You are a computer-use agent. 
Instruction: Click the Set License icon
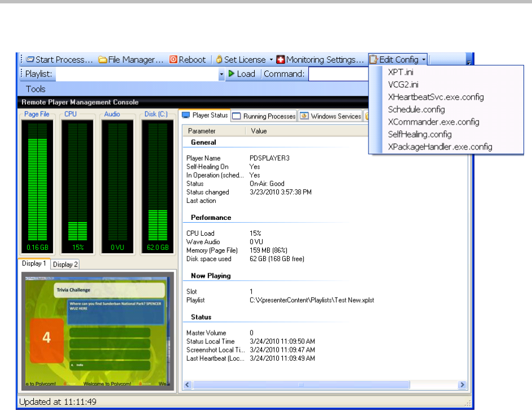click(x=219, y=60)
